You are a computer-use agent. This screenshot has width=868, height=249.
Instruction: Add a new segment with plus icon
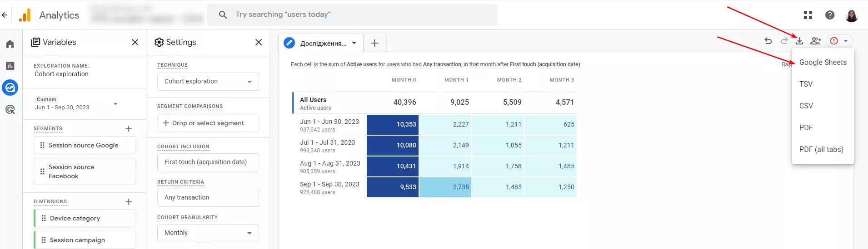click(x=129, y=129)
